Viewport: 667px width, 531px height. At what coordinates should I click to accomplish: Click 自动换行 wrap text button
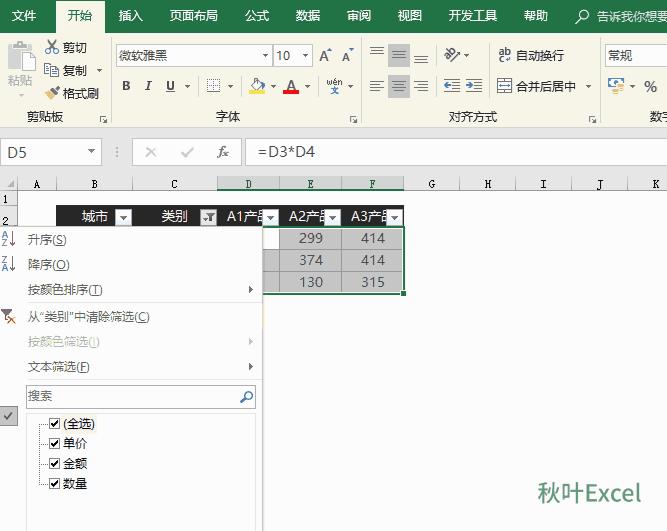531,55
